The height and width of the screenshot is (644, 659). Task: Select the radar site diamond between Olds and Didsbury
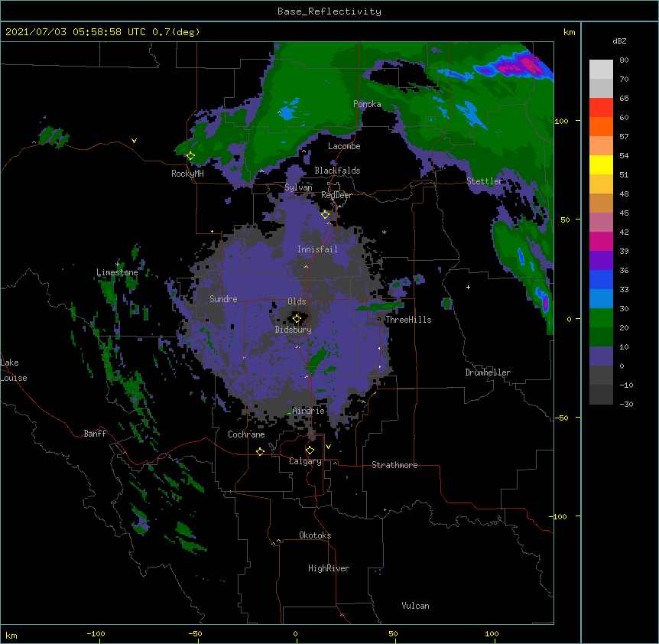(297, 319)
